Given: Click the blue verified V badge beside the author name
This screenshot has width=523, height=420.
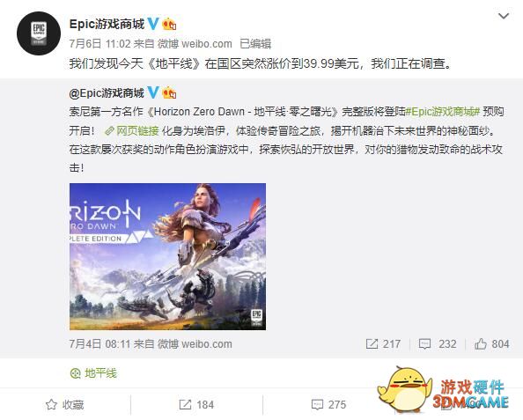Looking at the screenshot, I should [153, 24].
